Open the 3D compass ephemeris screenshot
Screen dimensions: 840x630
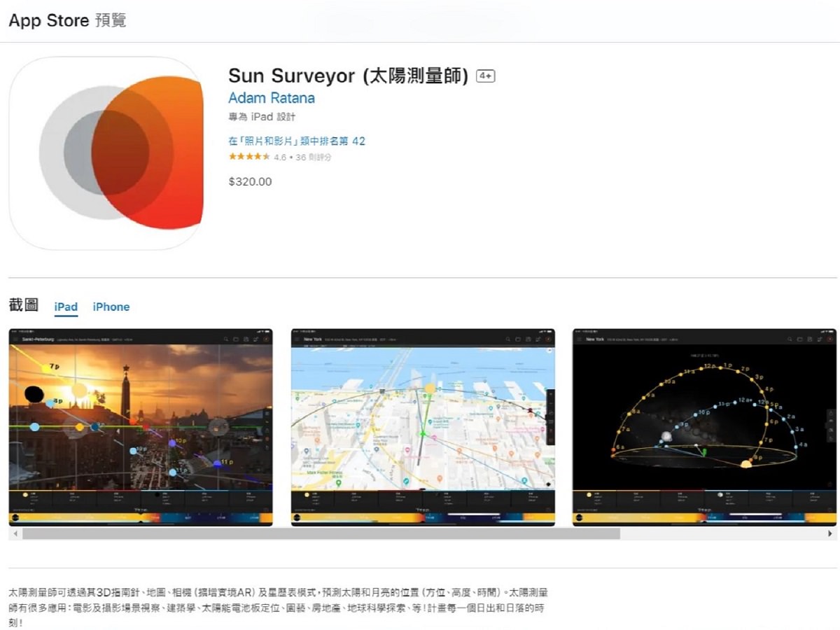[x=704, y=427]
